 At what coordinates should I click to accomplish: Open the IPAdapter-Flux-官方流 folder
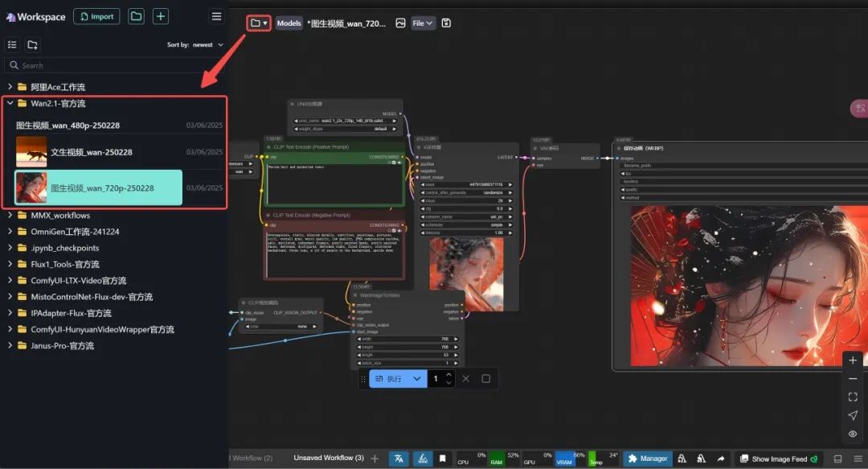pos(71,313)
